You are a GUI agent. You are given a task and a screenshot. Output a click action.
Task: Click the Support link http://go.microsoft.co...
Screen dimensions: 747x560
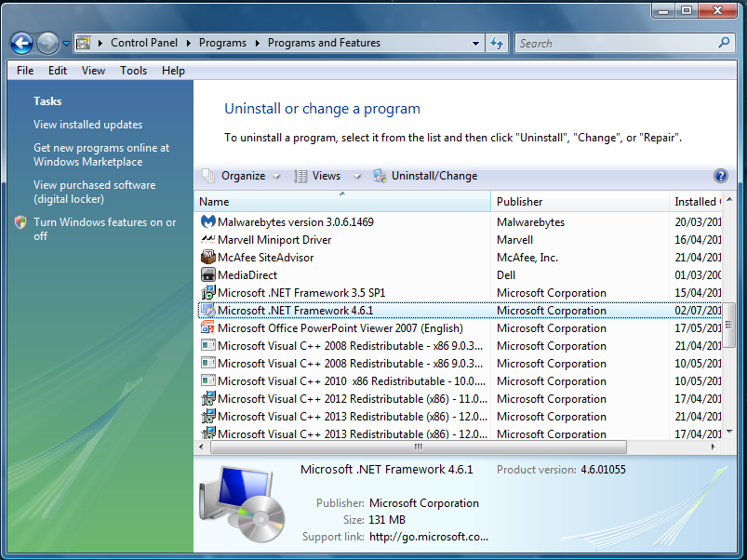[429, 537]
